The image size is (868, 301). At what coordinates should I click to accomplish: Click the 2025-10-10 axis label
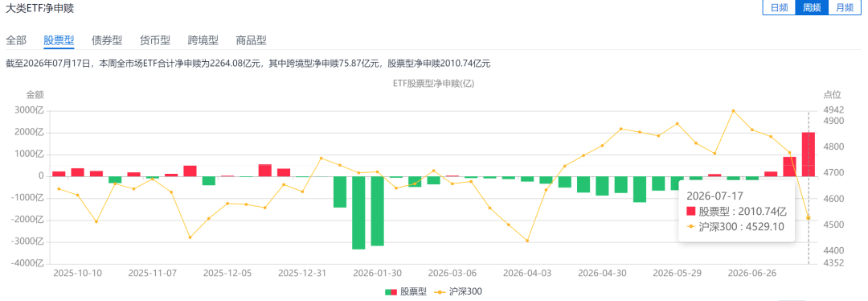tap(77, 274)
